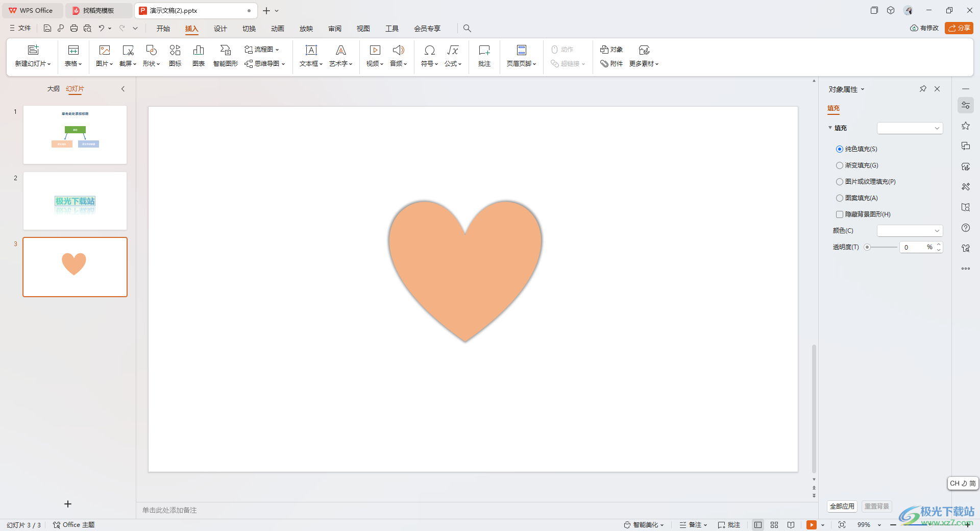Click the New Slide (新建幻灯片) icon
Viewport: 980px width, 531px height.
click(x=33, y=50)
